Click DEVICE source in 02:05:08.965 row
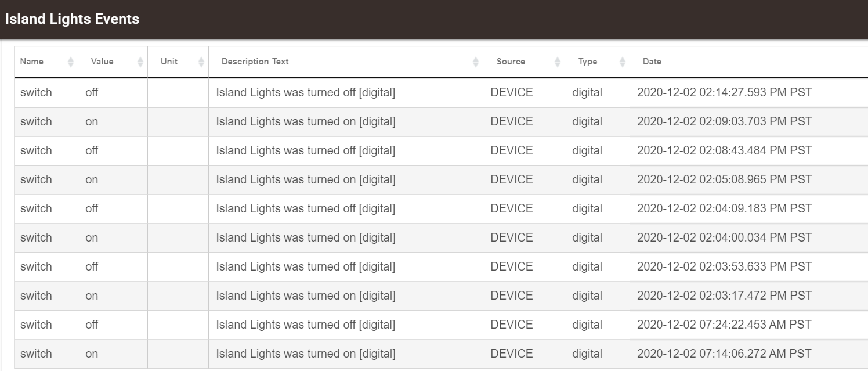Viewport: 868px width, 371px height. (x=512, y=179)
